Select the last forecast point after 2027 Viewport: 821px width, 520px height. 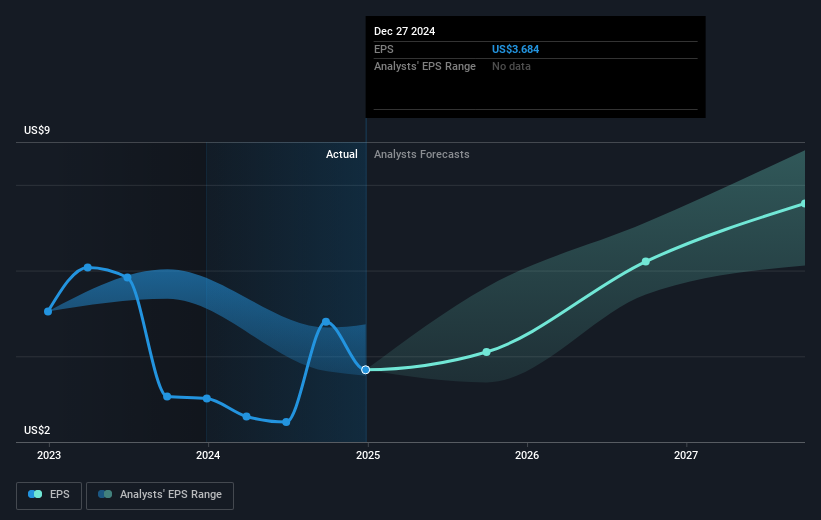pyautogui.click(x=804, y=204)
